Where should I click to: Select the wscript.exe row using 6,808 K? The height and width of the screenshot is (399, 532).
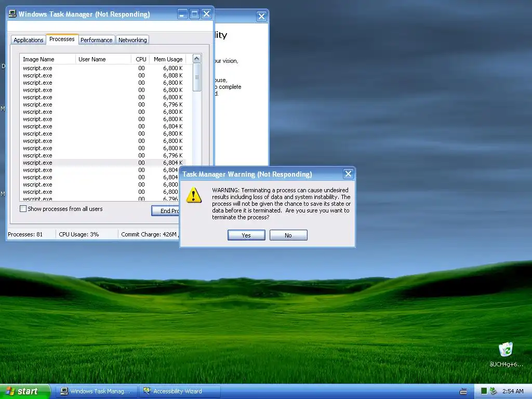(103, 75)
